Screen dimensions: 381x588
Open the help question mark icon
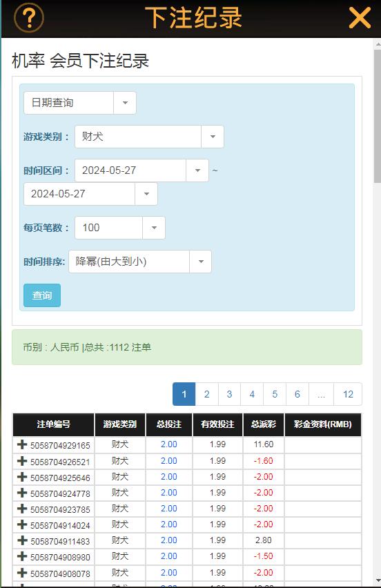[29, 17]
